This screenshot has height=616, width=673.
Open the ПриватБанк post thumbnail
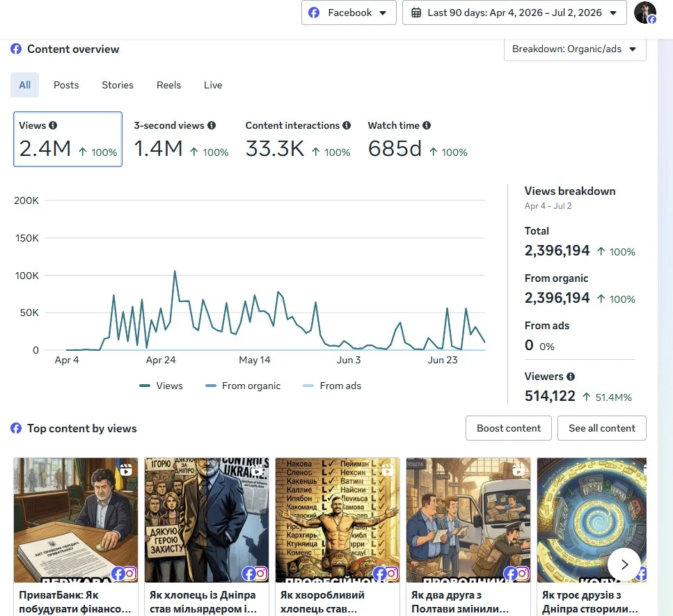76,520
